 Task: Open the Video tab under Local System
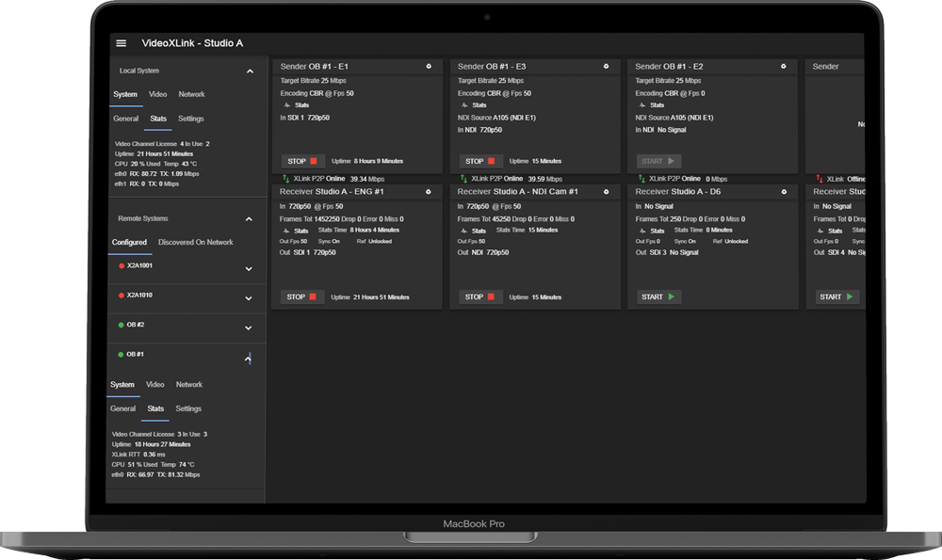point(158,95)
